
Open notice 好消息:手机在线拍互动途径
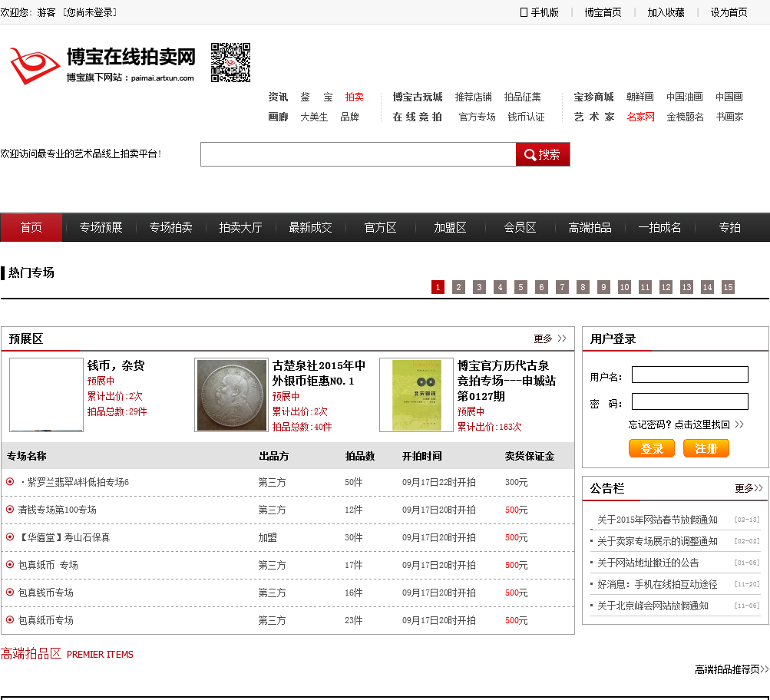pos(657,584)
